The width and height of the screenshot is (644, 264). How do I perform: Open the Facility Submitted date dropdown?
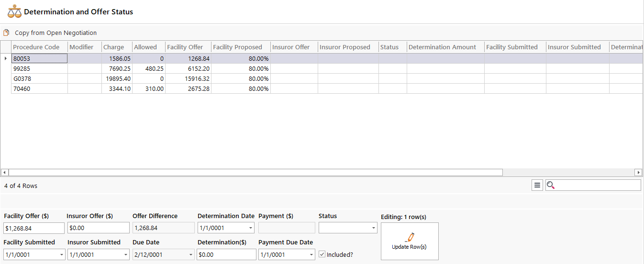tap(61, 255)
